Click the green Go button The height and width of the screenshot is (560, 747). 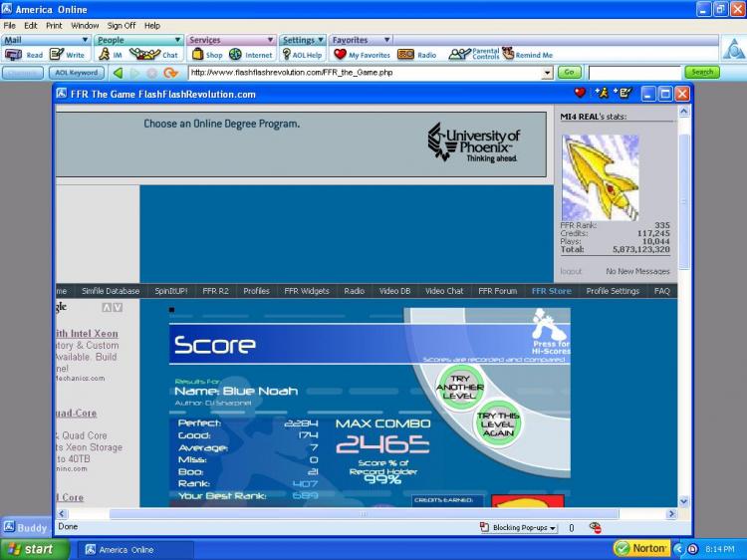tap(570, 73)
